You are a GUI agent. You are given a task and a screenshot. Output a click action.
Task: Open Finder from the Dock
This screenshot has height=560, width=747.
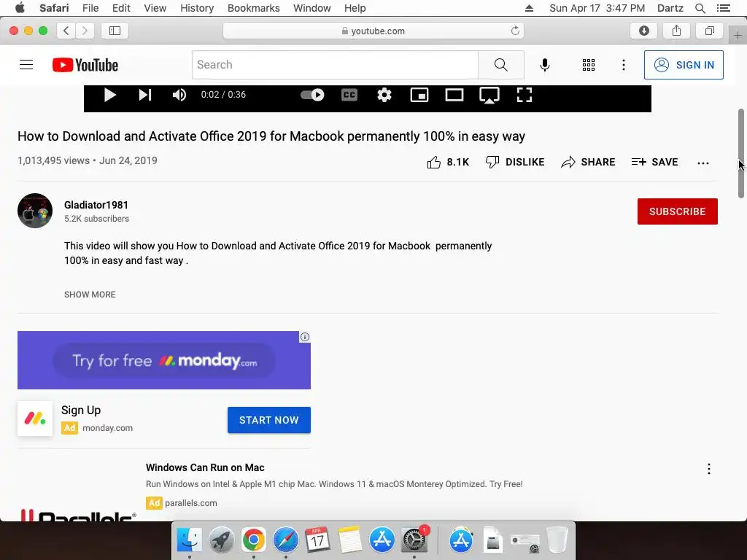(189, 540)
